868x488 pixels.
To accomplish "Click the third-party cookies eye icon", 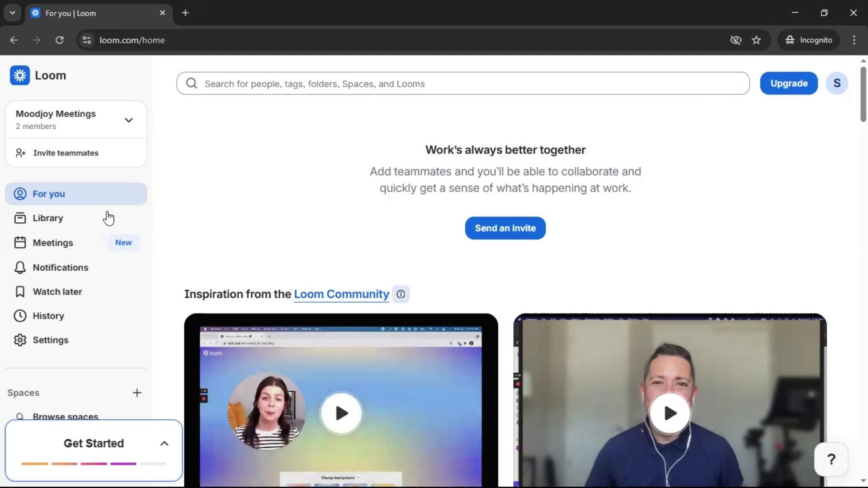I will click(x=736, y=40).
